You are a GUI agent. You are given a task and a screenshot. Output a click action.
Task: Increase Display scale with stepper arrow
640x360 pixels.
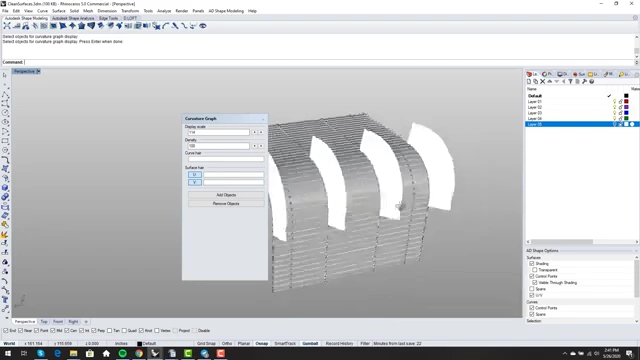click(x=261, y=132)
